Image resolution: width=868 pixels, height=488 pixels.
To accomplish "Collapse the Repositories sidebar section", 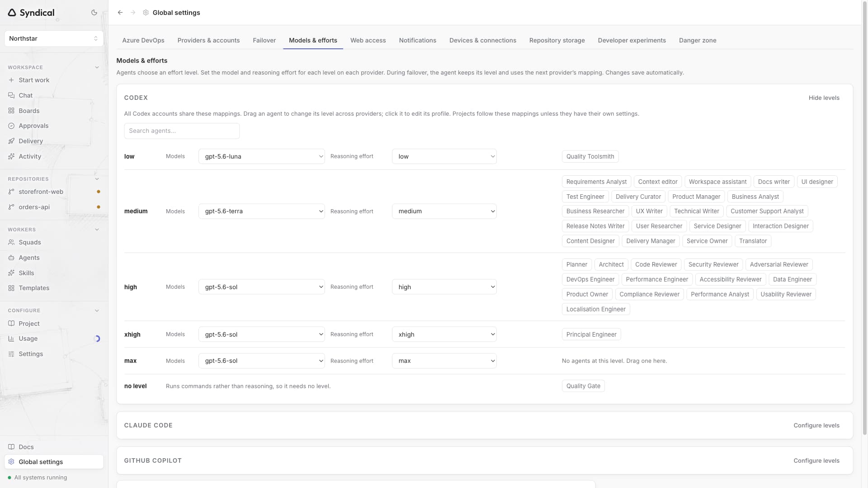I will coord(97,179).
